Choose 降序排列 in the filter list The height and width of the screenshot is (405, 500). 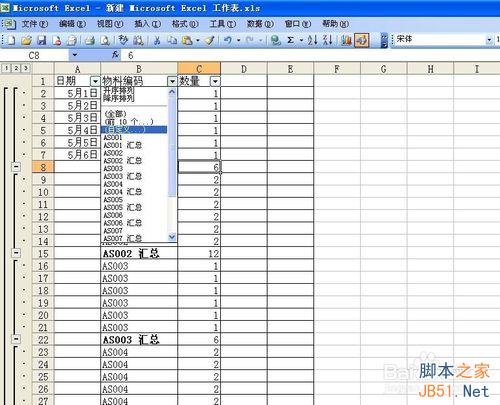click(119, 98)
